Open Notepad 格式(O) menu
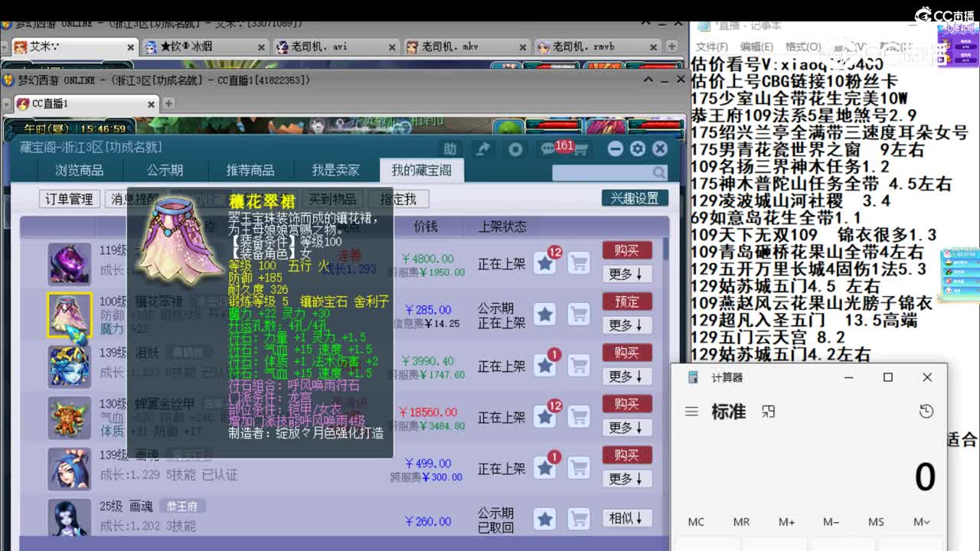The image size is (980, 551). pos(802,47)
